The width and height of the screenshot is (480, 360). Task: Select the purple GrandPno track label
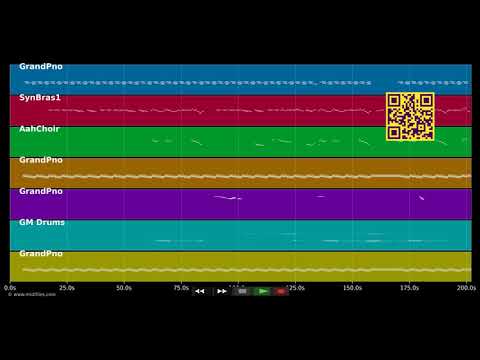41,191
